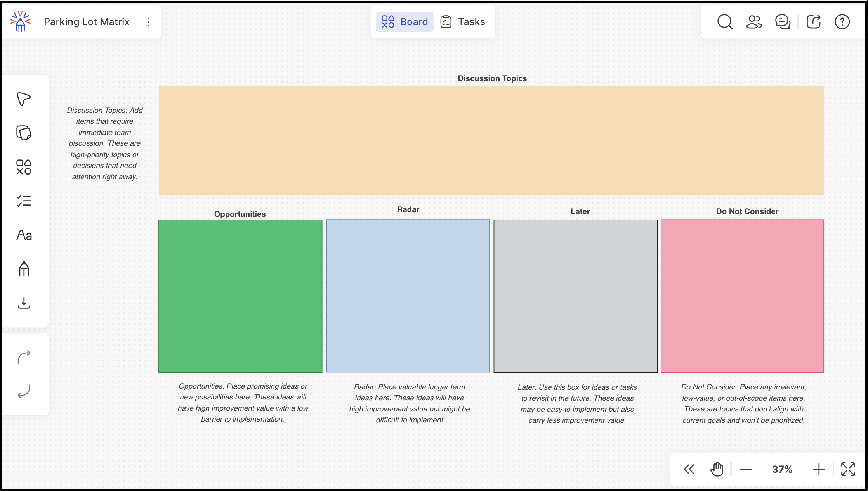
Task: Click the green Opportunities box
Action: point(240,296)
